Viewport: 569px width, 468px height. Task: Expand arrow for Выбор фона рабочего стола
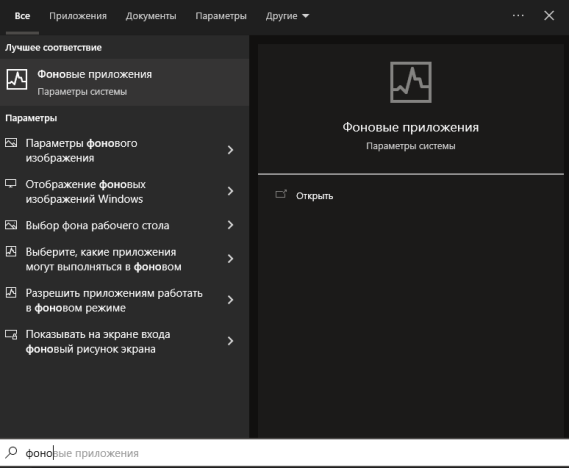coord(230,225)
